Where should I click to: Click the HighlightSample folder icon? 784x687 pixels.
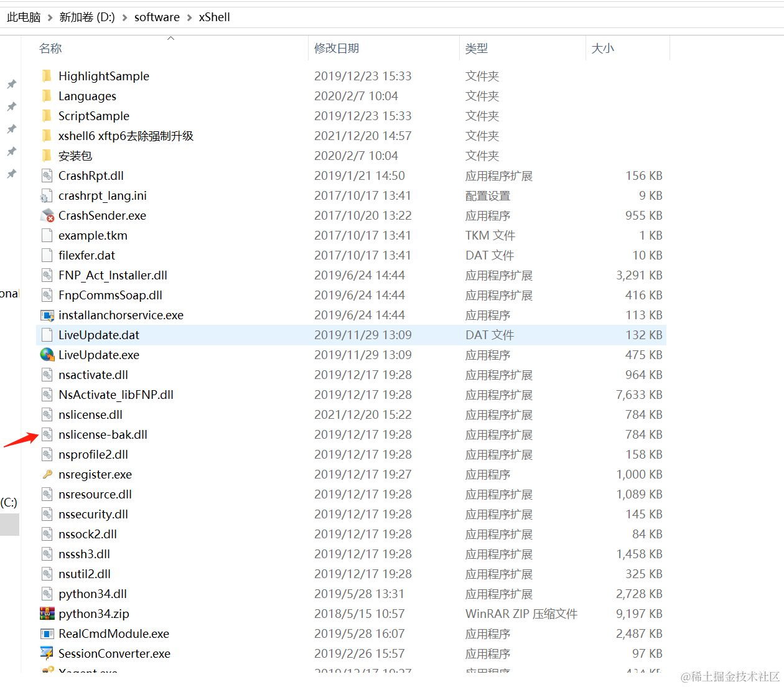tap(47, 76)
